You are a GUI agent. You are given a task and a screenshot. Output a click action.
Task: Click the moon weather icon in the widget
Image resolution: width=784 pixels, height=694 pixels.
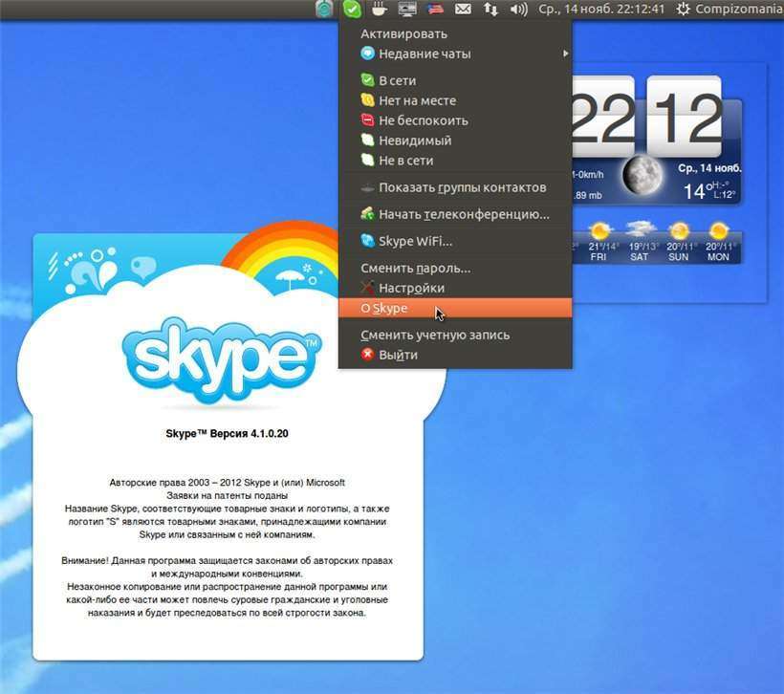pyautogui.click(x=642, y=175)
